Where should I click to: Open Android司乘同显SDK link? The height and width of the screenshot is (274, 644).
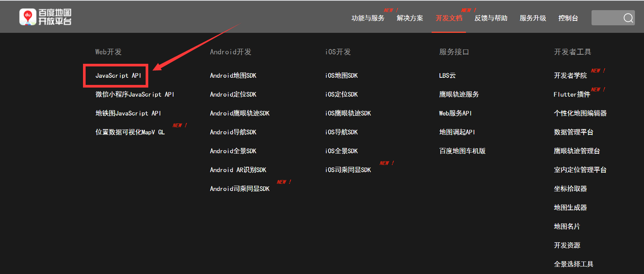240,189
